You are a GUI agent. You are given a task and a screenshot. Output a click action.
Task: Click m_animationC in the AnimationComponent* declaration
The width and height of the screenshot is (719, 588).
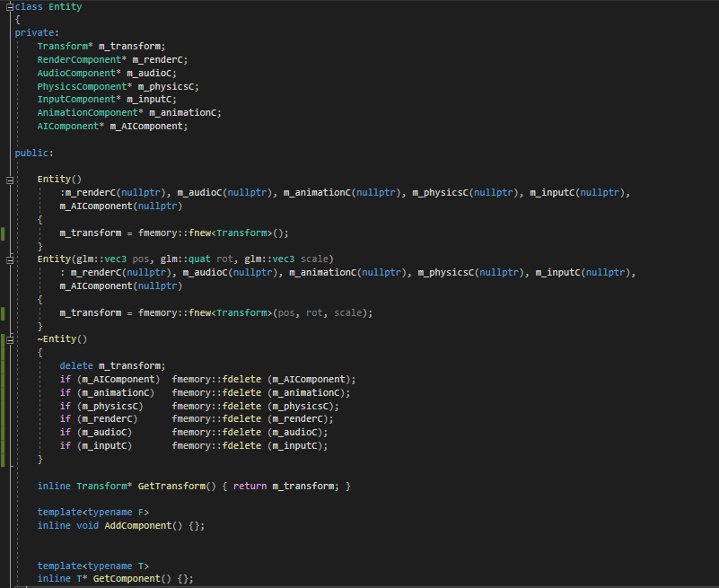[183, 112]
